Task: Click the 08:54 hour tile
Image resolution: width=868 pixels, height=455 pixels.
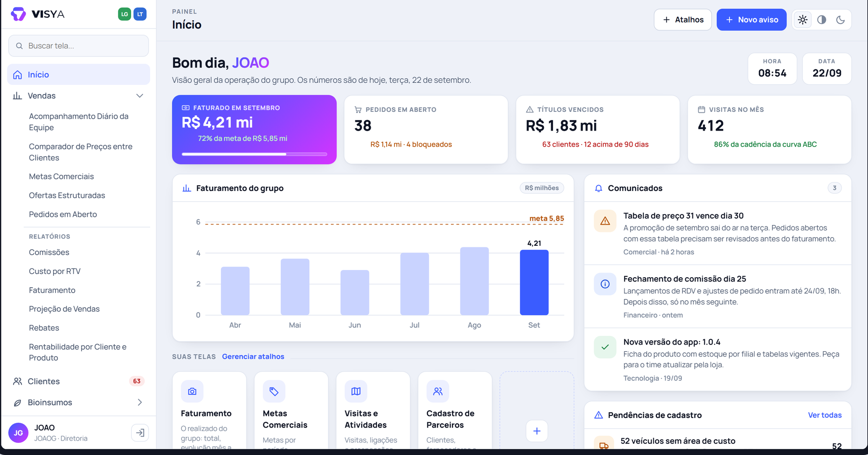Action: [772, 68]
